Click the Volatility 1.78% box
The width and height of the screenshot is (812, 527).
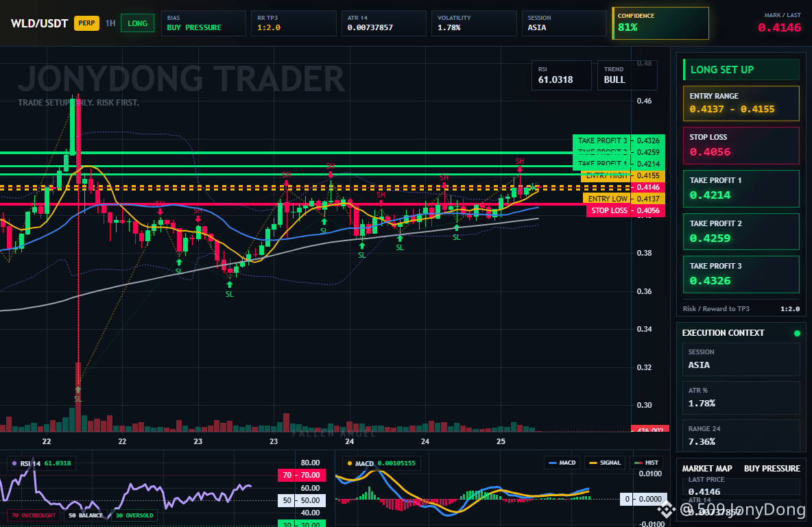pos(474,23)
